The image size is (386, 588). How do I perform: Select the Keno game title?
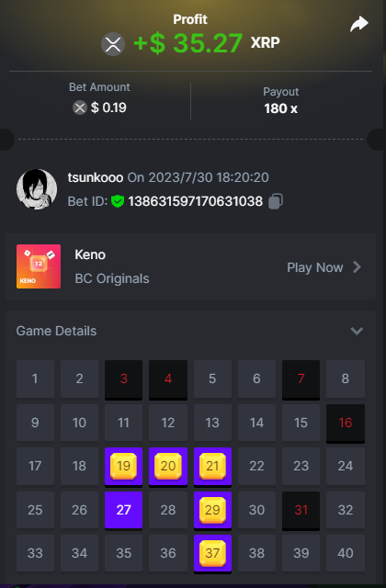[90, 254]
